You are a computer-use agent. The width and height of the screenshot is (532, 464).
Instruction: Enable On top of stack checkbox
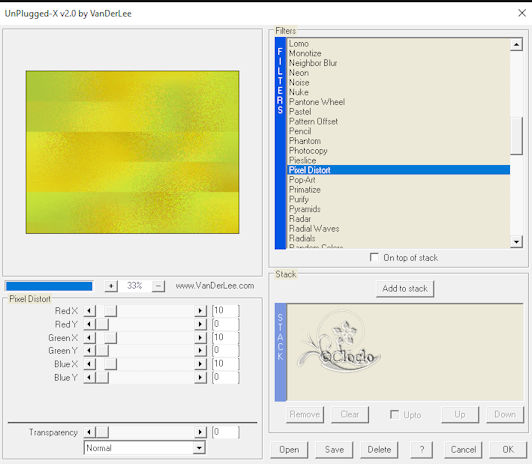tap(374, 257)
